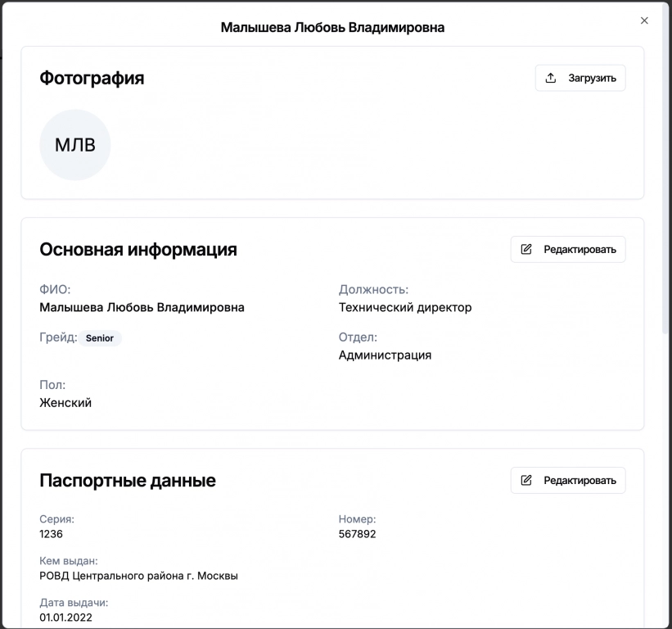Click the Администрация department value

(385, 355)
